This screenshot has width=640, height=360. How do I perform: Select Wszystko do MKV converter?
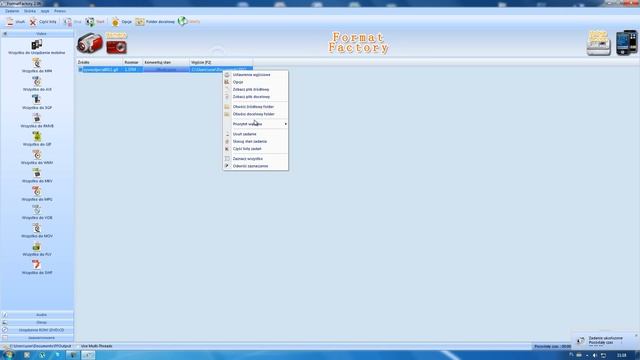click(37, 176)
